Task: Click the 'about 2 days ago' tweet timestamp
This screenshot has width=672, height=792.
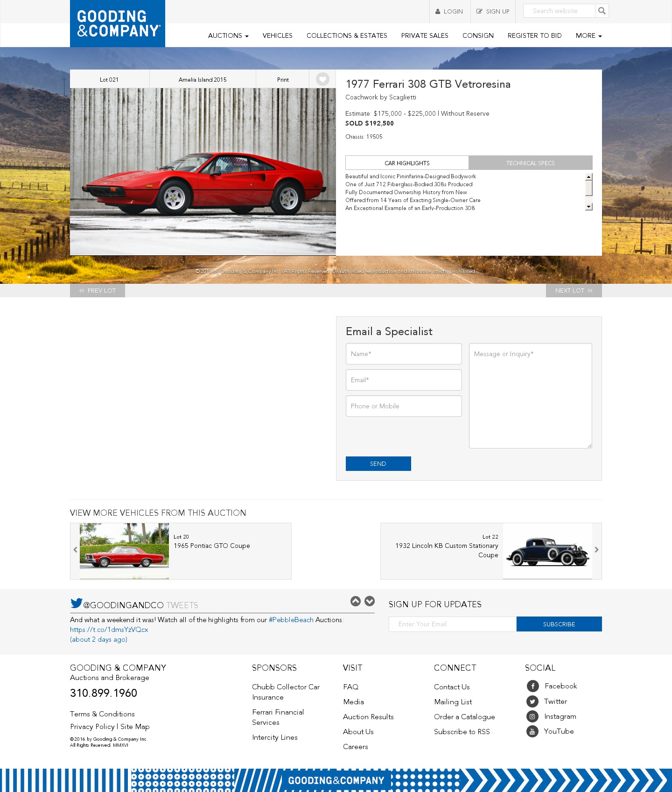Action: pyautogui.click(x=98, y=639)
